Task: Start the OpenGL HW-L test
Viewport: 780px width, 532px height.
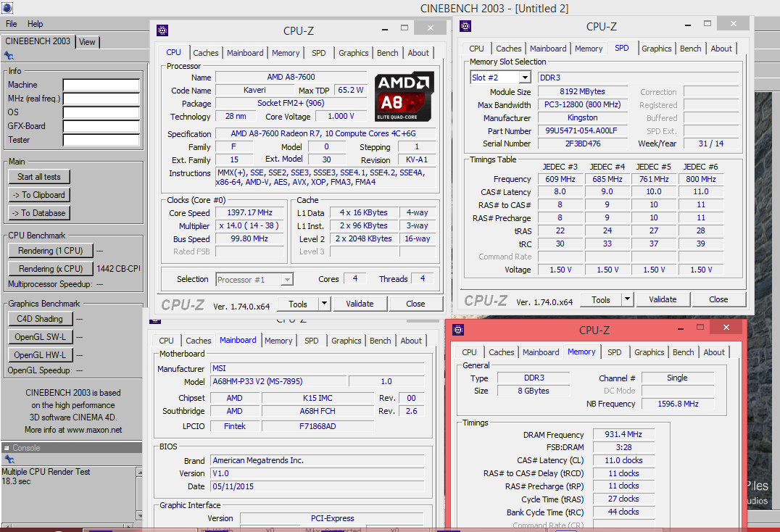Action: pyautogui.click(x=40, y=355)
